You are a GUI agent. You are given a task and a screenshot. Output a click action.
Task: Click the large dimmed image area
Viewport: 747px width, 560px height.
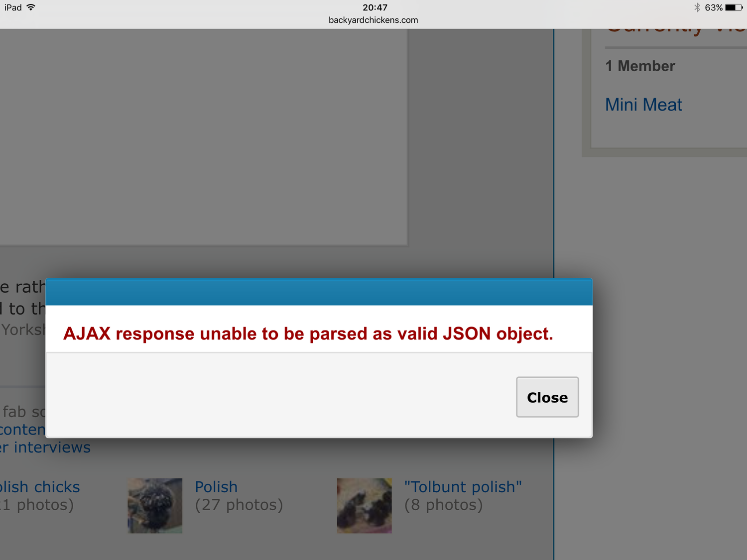pos(204,137)
